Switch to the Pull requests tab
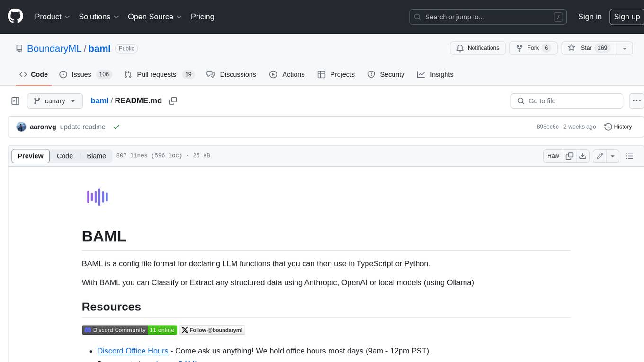Image resolution: width=644 pixels, height=362 pixels. click(x=159, y=74)
